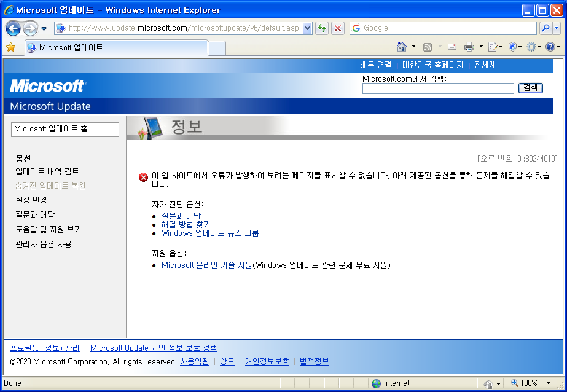Select 업데이트 내역 검토 in sidebar
Image resolution: width=567 pixels, height=392 pixels.
(47, 171)
